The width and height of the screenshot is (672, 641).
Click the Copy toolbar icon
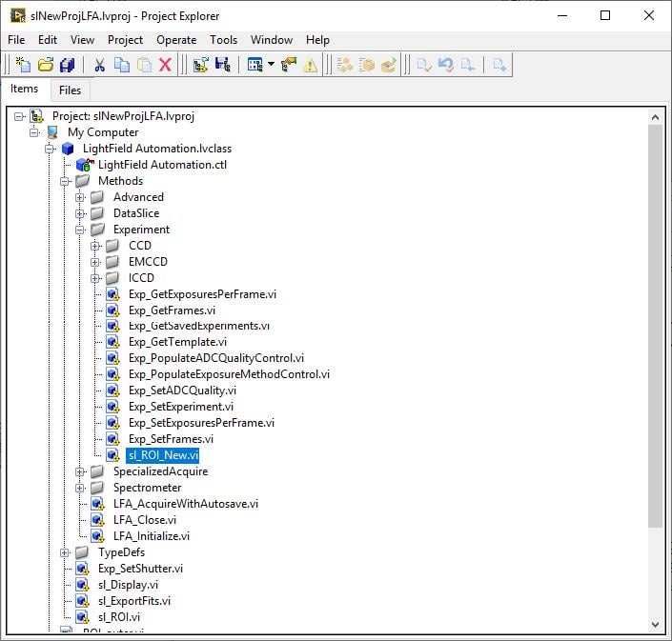(x=122, y=65)
